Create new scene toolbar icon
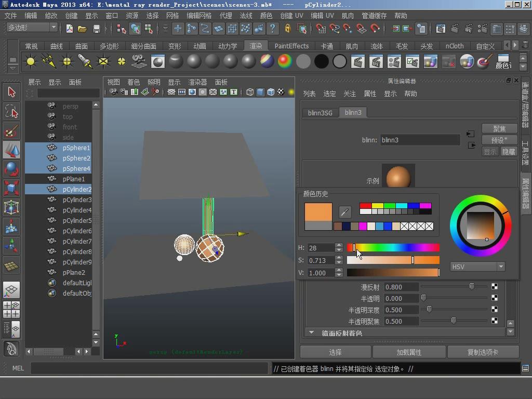 point(69,29)
